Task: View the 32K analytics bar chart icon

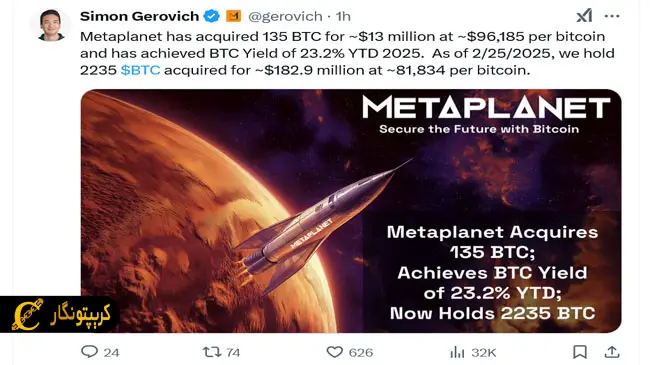Action: 457,352
